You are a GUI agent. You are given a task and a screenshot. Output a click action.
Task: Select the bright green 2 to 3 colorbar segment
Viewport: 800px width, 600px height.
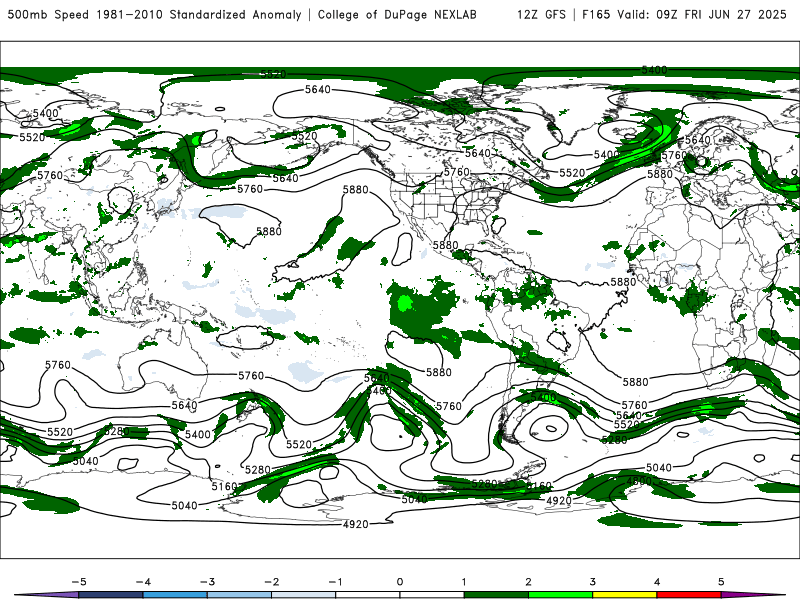(x=561, y=595)
